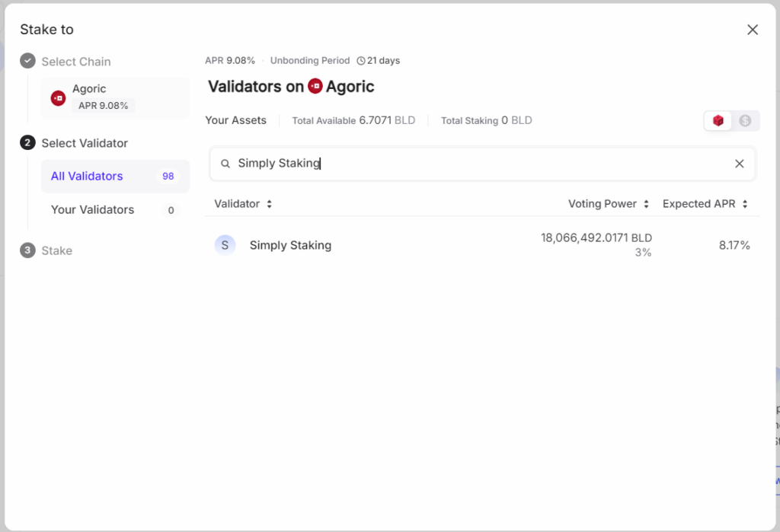Choose the Agoric chain card

(115, 97)
